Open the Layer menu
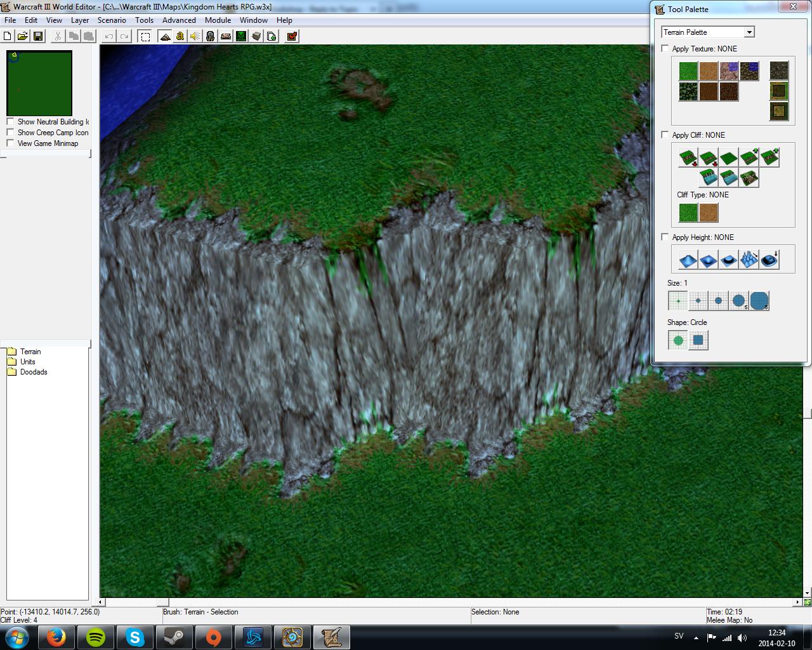The height and width of the screenshot is (650, 812). [x=80, y=20]
